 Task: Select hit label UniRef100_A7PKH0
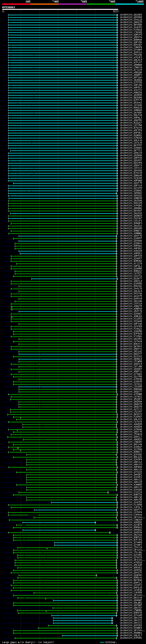point(131,638)
